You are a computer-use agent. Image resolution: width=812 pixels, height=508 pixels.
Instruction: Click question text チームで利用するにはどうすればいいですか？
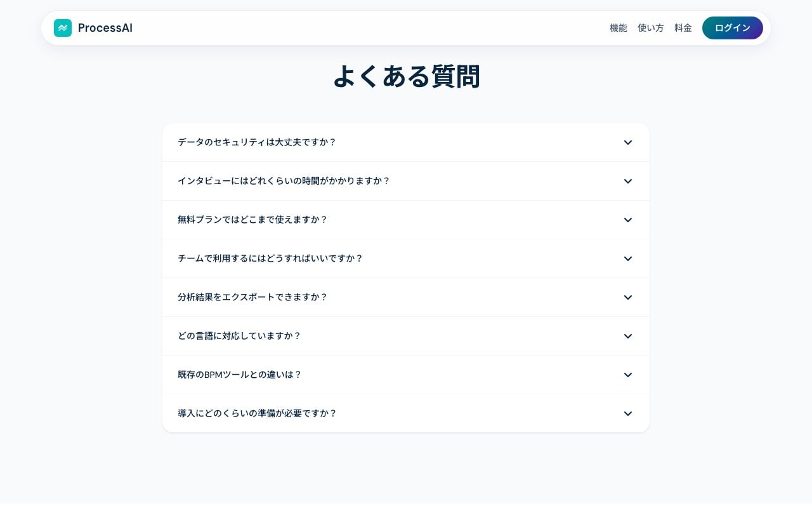270,258
